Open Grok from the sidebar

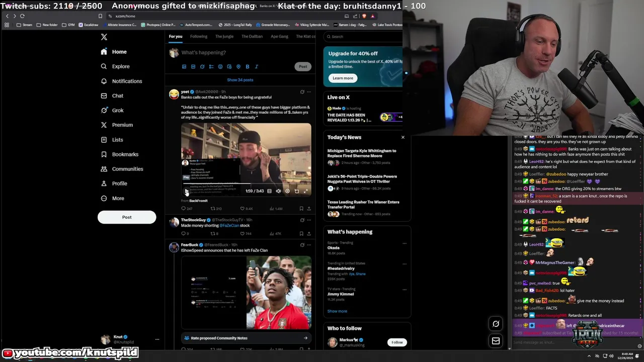112,110
